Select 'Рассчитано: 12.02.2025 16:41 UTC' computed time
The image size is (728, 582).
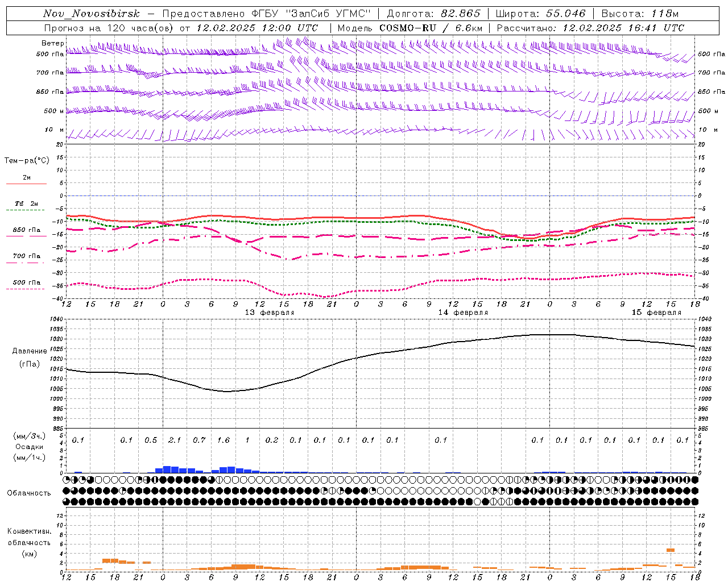coord(590,28)
